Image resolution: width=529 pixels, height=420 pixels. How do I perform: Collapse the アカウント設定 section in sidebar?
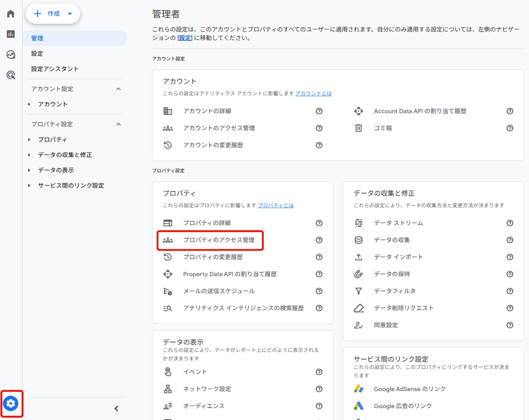(118, 89)
